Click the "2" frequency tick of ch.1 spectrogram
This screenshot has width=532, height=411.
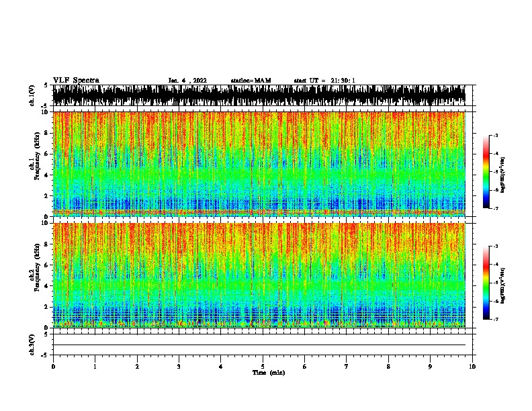coord(47,196)
